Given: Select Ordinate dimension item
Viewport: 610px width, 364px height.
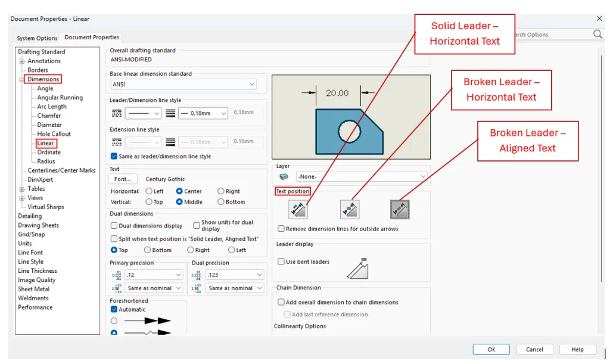Looking at the screenshot, I should (x=49, y=152).
